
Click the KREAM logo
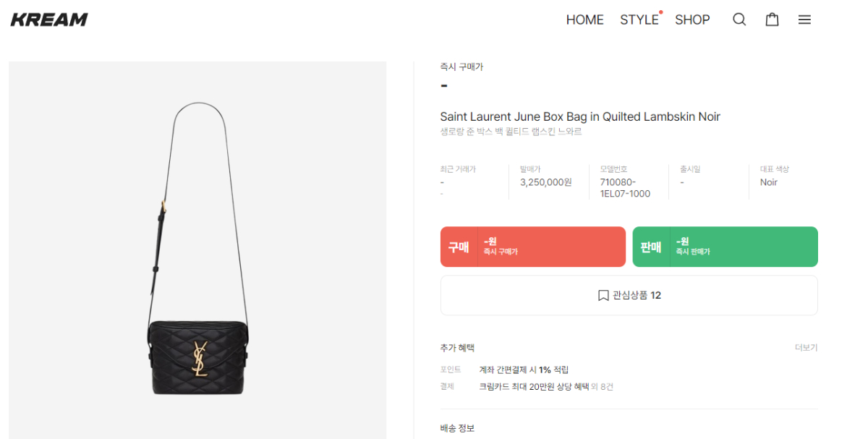coord(49,20)
